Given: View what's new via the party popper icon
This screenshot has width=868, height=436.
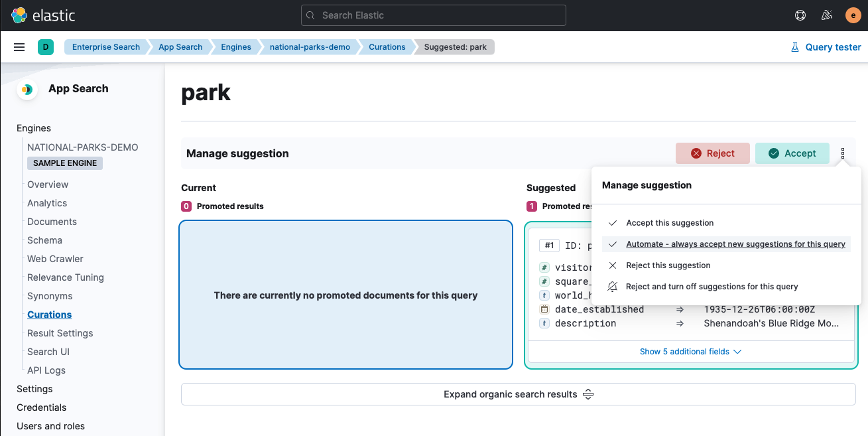Looking at the screenshot, I should pos(827,15).
